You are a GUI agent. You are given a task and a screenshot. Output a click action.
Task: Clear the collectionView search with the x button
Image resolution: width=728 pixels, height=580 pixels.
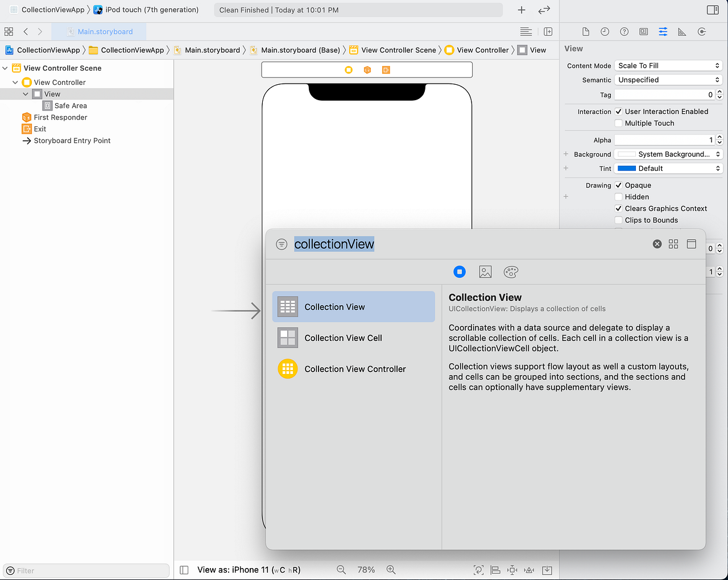pos(657,244)
